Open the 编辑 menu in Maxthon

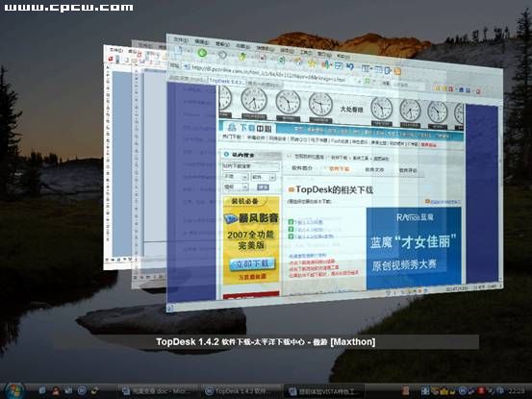[201, 42]
